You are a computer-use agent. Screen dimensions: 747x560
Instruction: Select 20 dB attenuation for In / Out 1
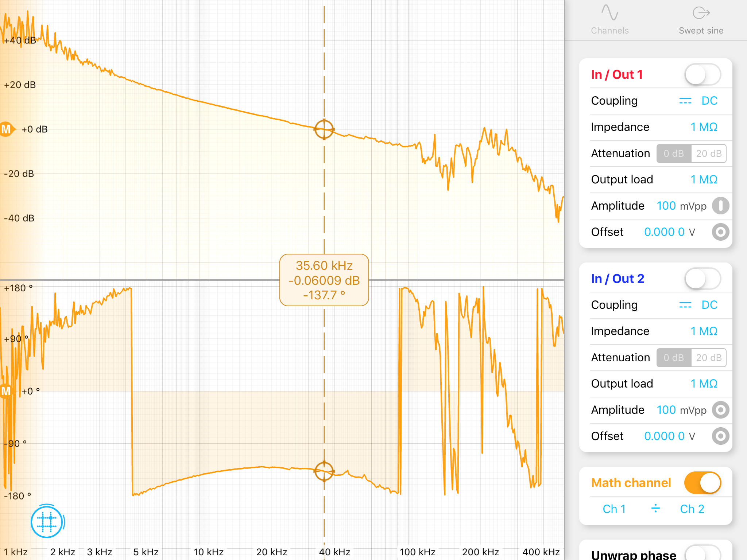click(x=709, y=153)
